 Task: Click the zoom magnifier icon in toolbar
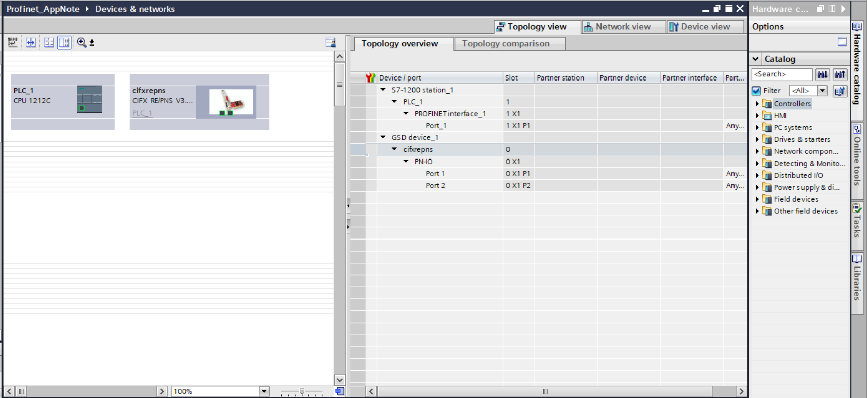pos(82,42)
